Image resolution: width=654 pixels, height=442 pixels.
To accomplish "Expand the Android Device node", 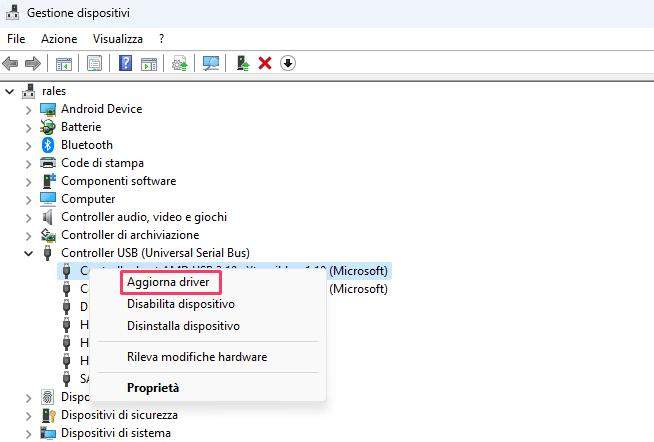I will point(28,110).
